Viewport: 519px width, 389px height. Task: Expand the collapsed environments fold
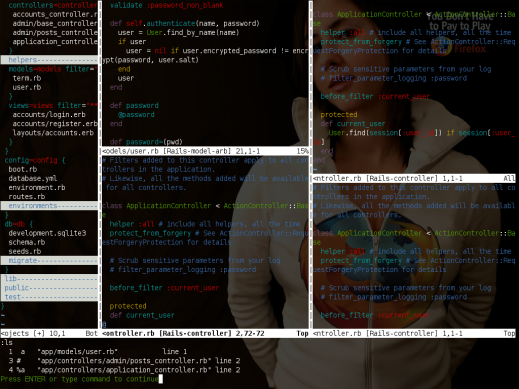point(49,206)
